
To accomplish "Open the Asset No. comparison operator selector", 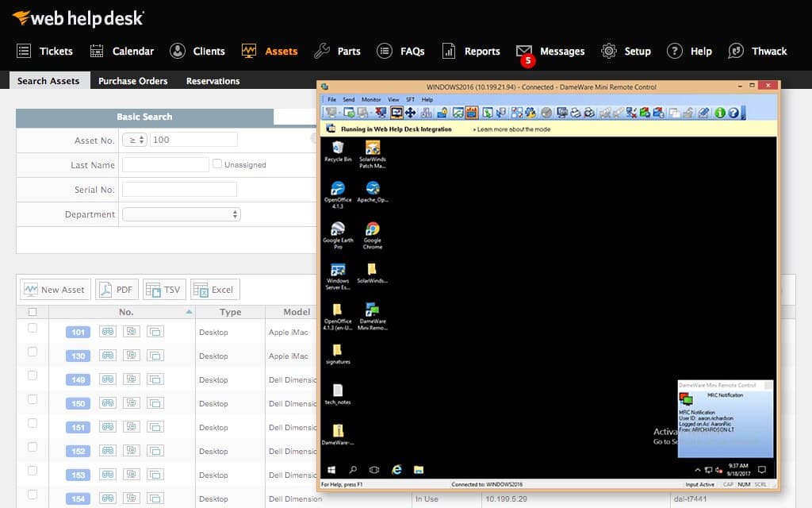I will pos(134,138).
